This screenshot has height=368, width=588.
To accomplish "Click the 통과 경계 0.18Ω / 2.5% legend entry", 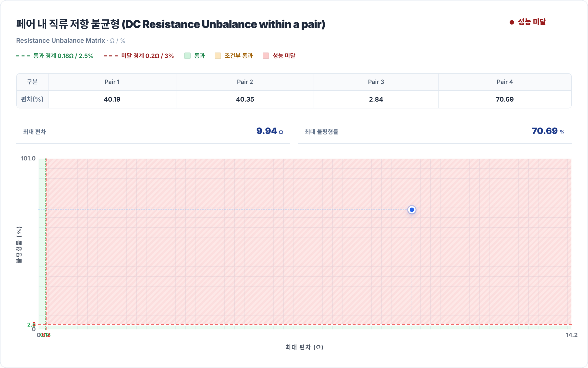I will pyautogui.click(x=55, y=56).
